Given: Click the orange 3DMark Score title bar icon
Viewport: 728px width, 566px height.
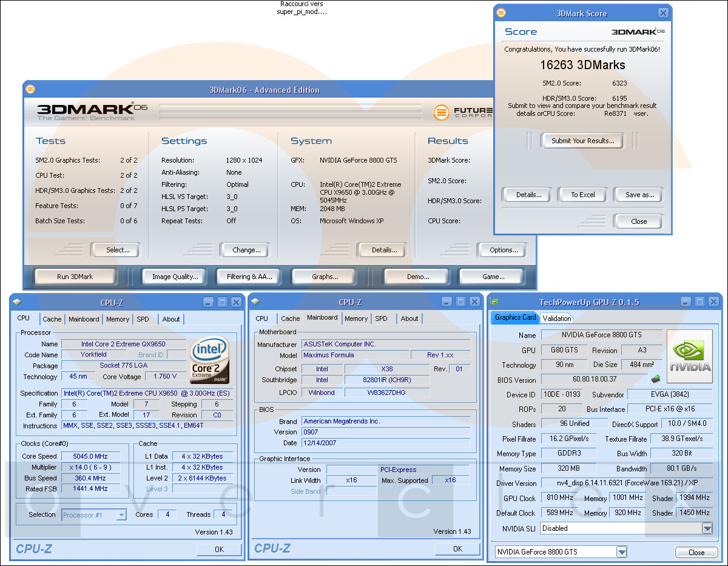Looking at the screenshot, I should (501, 13).
